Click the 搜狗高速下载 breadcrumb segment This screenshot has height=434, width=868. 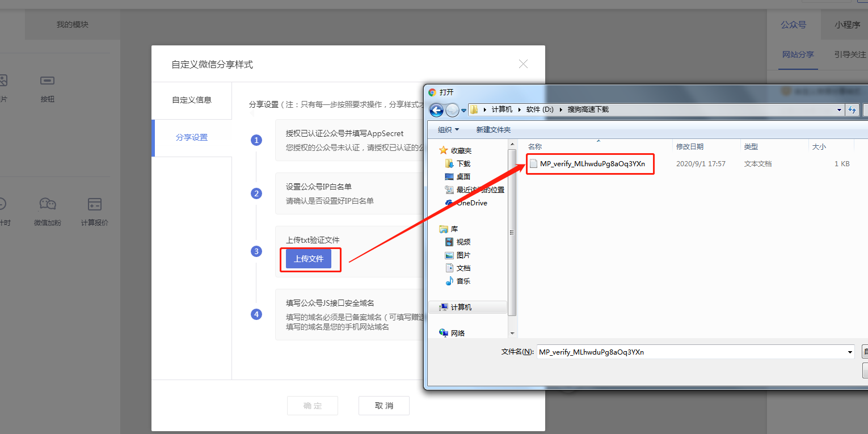click(588, 109)
